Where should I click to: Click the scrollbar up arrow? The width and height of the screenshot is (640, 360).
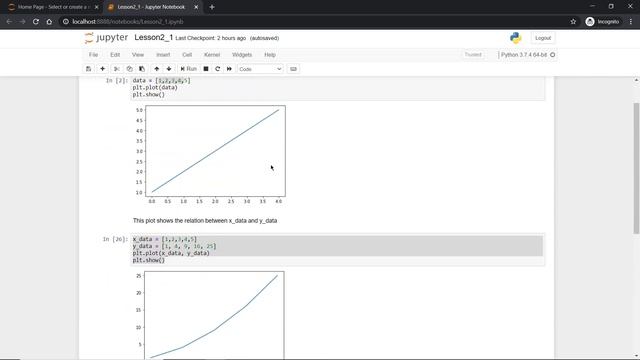636,80
